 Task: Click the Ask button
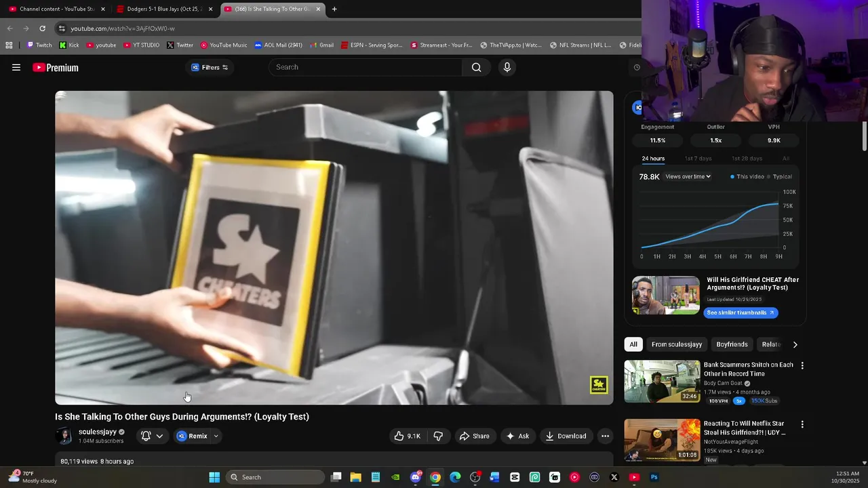coord(517,436)
